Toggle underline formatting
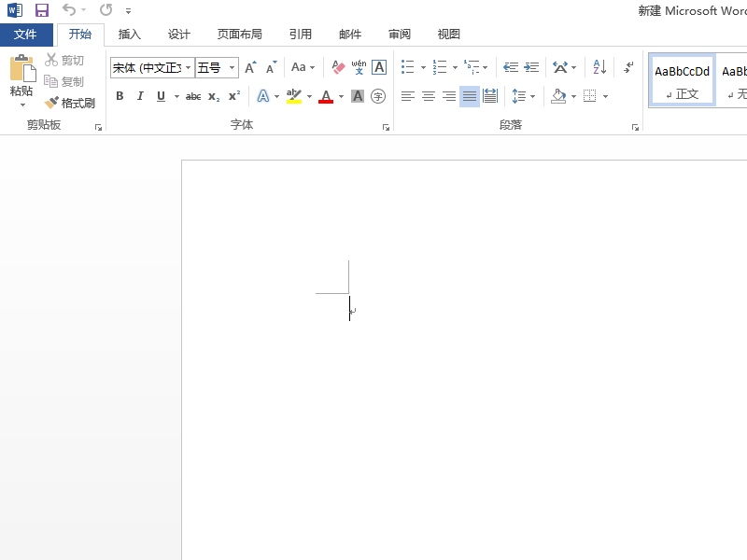The width and height of the screenshot is (747, 560). pyautogui.click(x=161, y=97)
